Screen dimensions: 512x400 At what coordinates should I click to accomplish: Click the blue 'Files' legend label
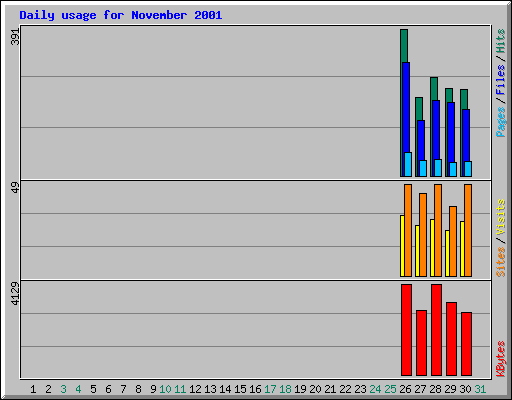pyautogui.click(x=500, y=80)
